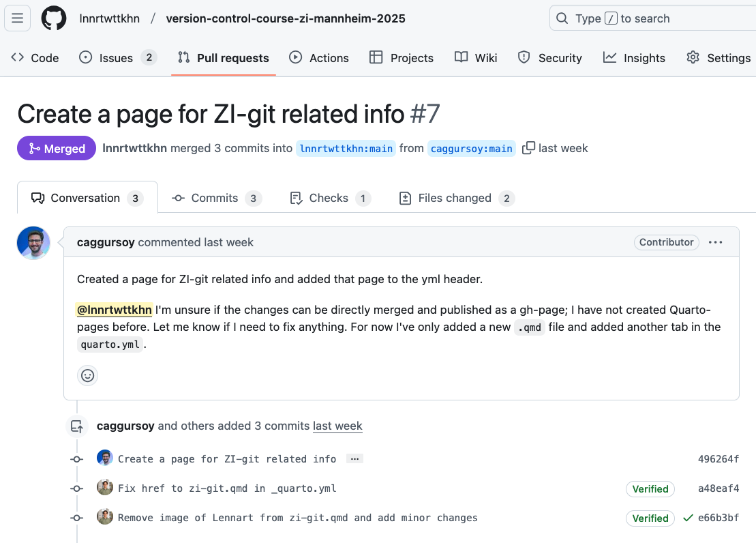Click the green check status on e66b3bf
This screenshot has width=756, height=543.
coord(688,518)
